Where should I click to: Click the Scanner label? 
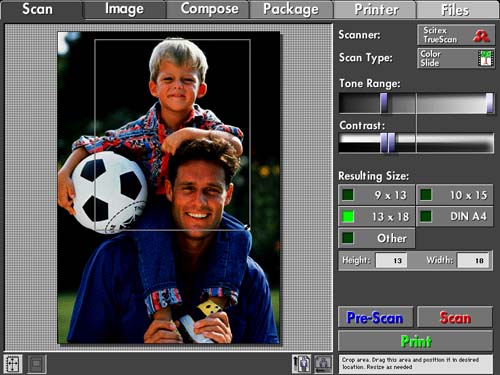pyautogui.click(x=359, y=35)
